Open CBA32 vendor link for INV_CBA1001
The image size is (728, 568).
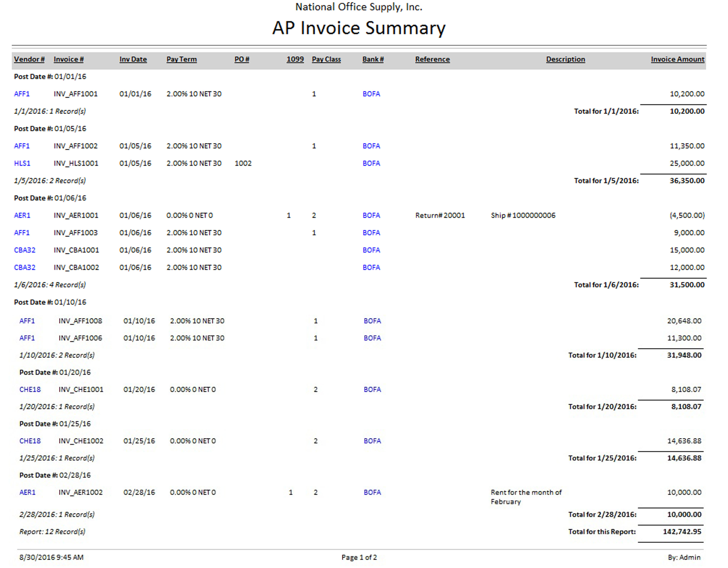(x=24, y=250)
